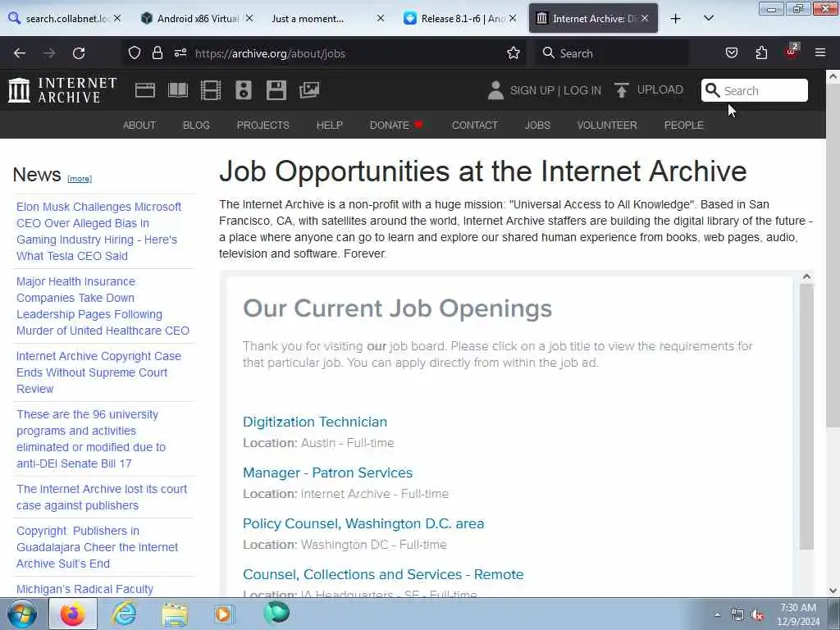Show hidden system tray icons
Viewport: 840px width, 630px height.
(x=717, y=614)
